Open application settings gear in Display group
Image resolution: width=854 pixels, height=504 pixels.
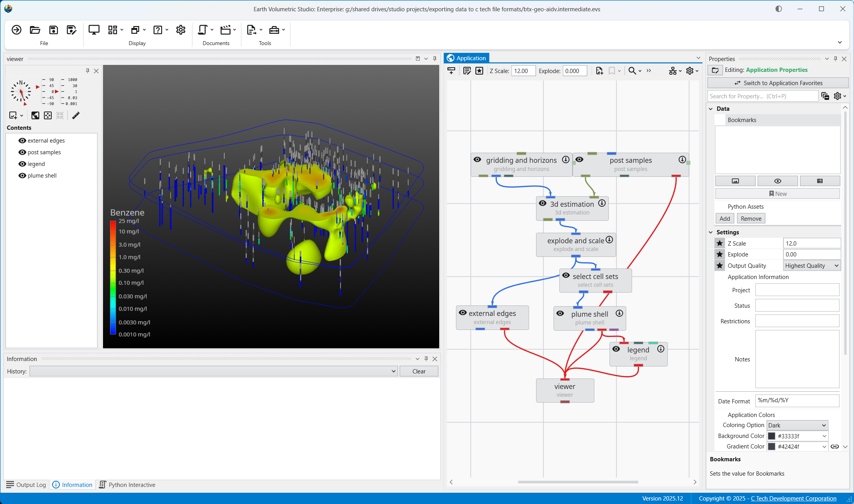click(x=181, y=30)
